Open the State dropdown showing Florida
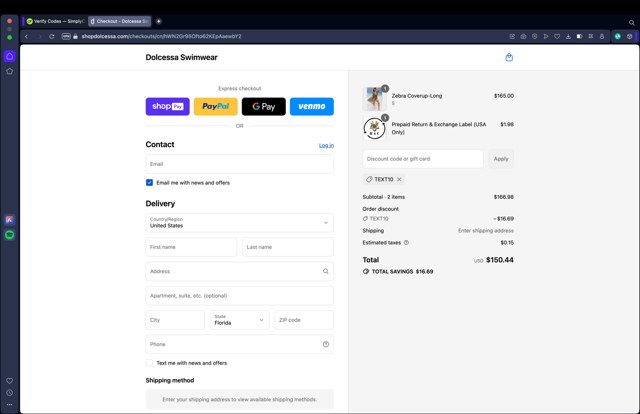Image resolution: width=640 pixels, height=414 pixels. click(x=240, y=320)
